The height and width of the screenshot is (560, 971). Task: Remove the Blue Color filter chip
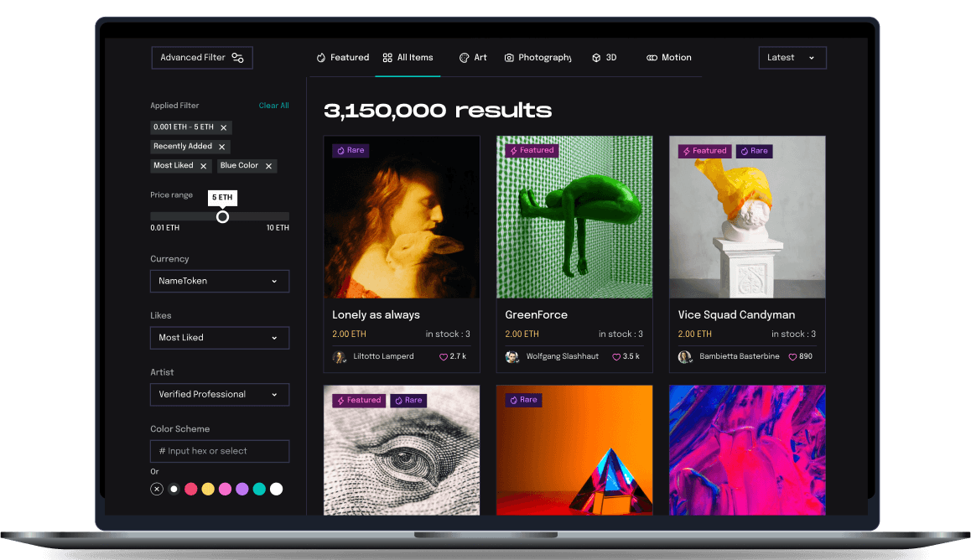269,166
